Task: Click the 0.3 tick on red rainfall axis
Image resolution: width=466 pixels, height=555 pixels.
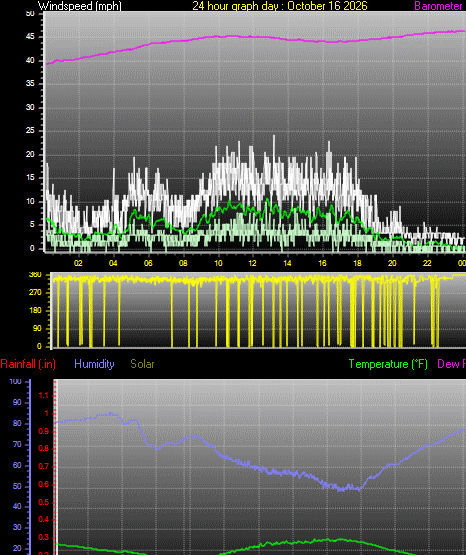Action: (44, 537)
